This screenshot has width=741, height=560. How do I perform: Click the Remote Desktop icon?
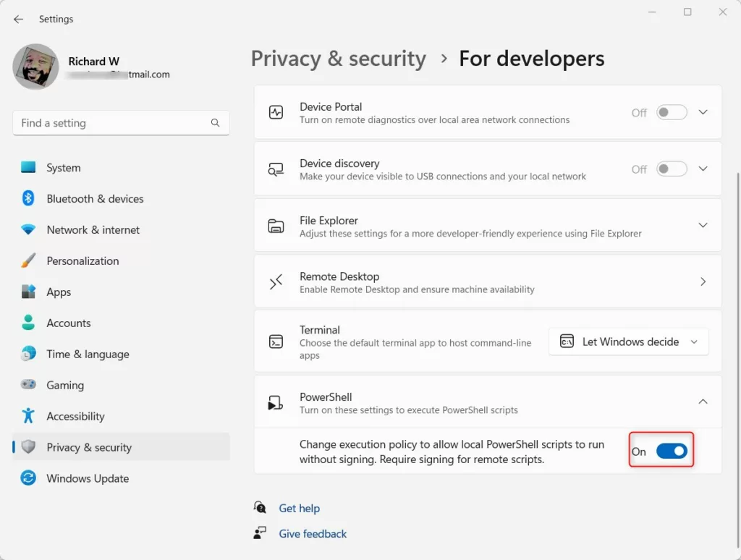[276, 282]
